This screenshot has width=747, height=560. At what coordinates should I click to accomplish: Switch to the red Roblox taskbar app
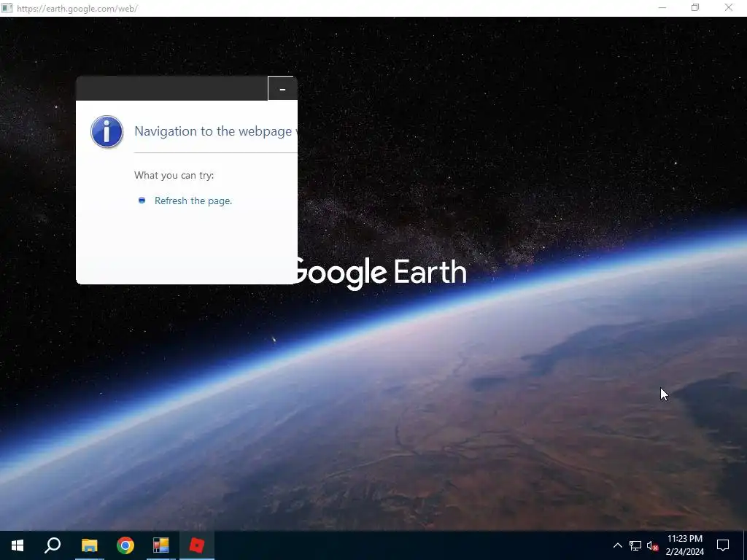tap(197, 545)
